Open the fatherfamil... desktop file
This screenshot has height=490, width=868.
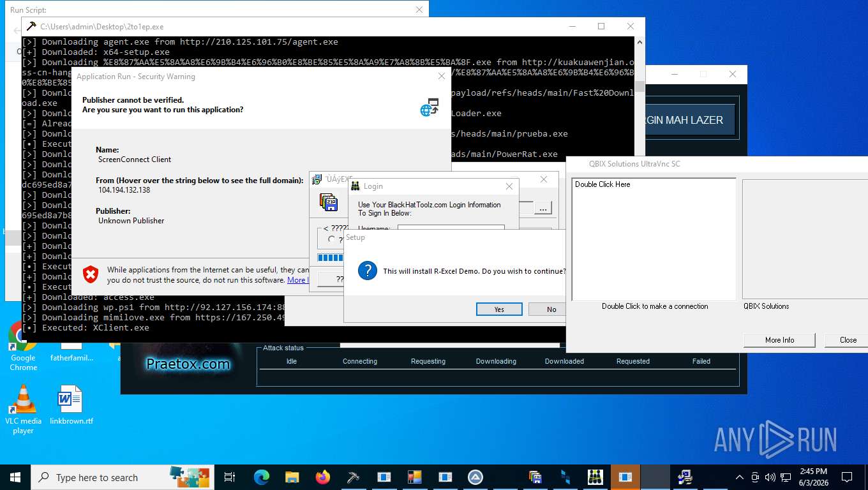71,352
